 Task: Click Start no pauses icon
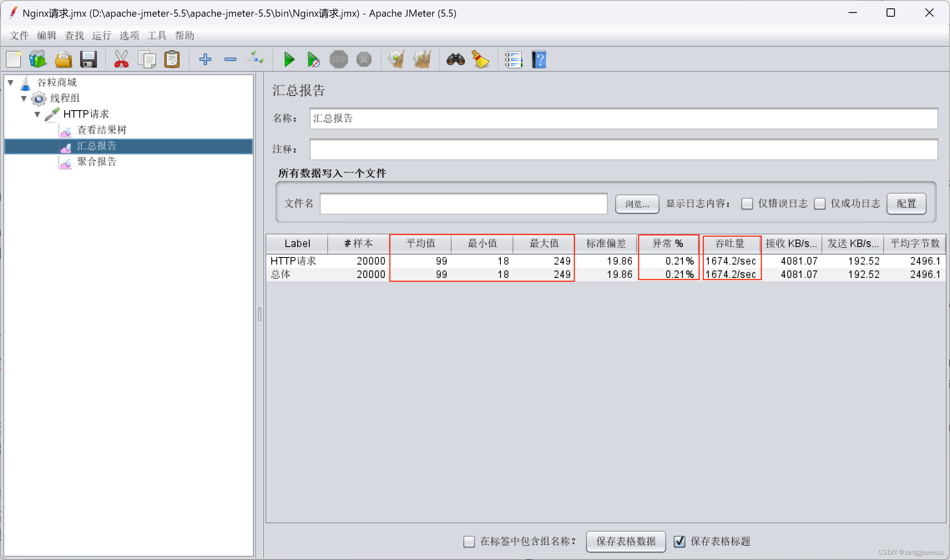[313, 59]
